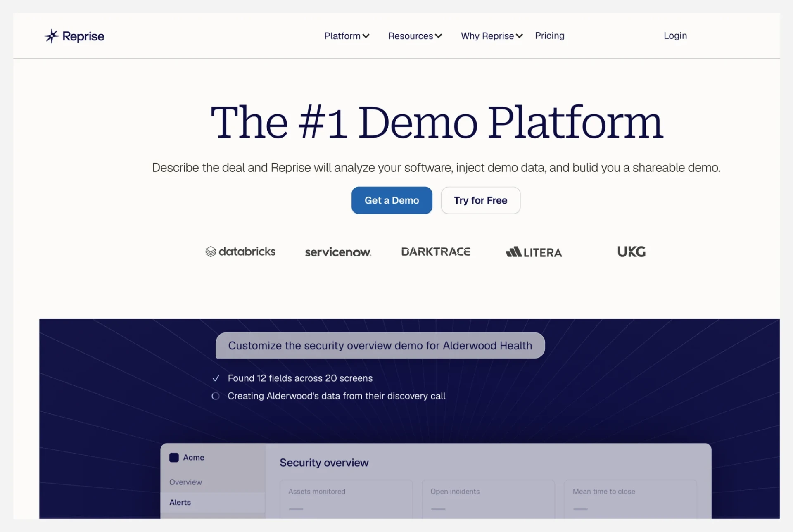
Task: Expand the Why Reprise dropdown chevron
Action: [520, 36]
